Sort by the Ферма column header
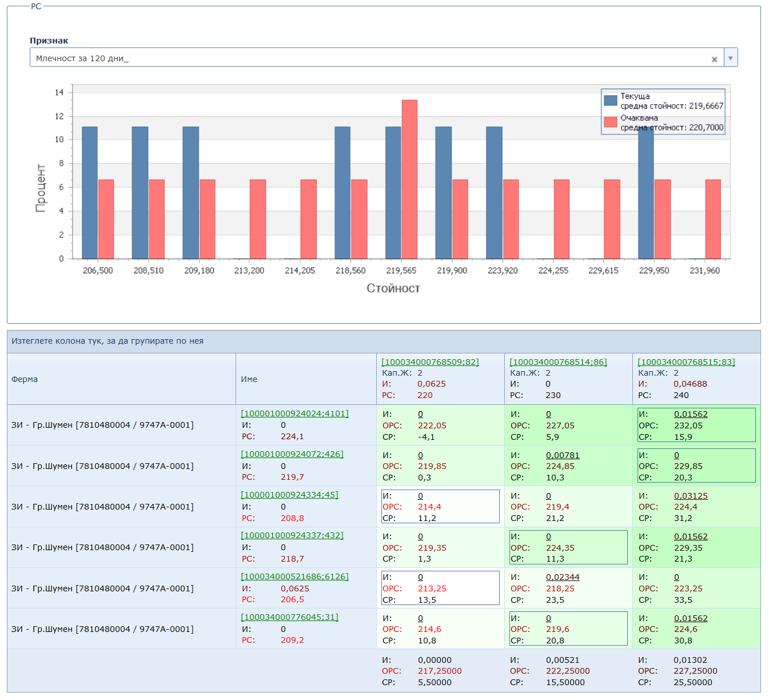Screen dimensions: 769x700 pos(25,379)
